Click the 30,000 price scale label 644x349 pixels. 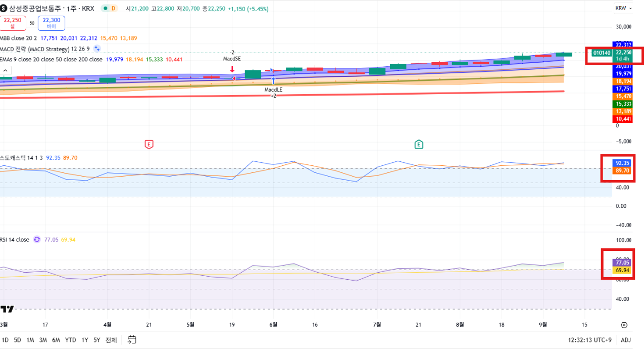click(x=624, y=26)
